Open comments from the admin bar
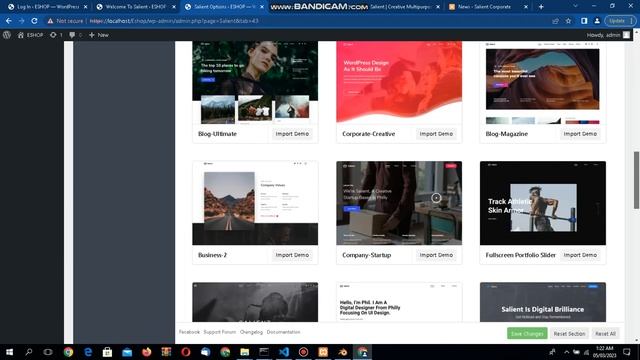Viewport: 640px width, 360px height. [75, 35]
